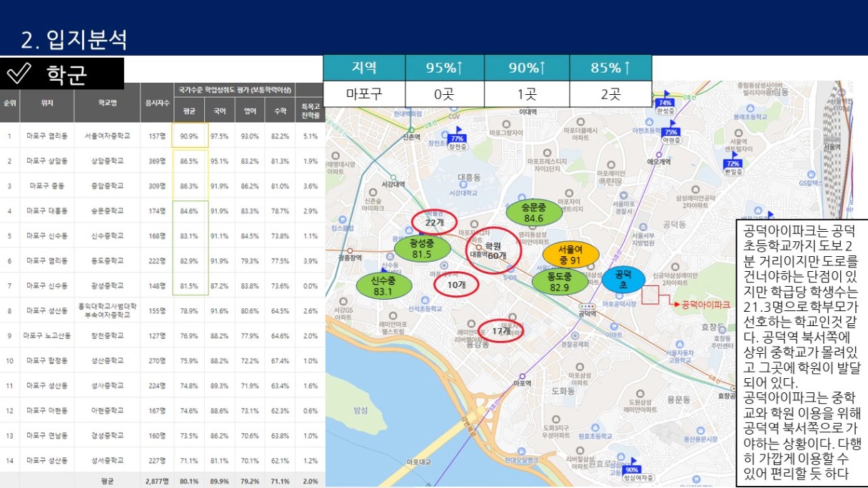Click the 국어 column header

[220, 111]
